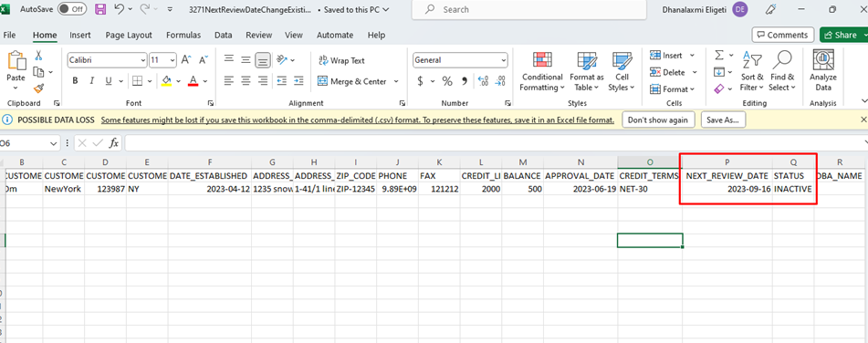The width and height of the screenshot is (868, 343).
Task: Toggle Bold formatting
Action: (75, 81)
